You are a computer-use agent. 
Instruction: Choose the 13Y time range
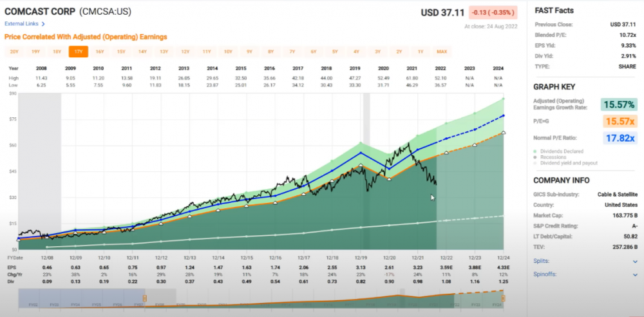click(x=164, y=52)
